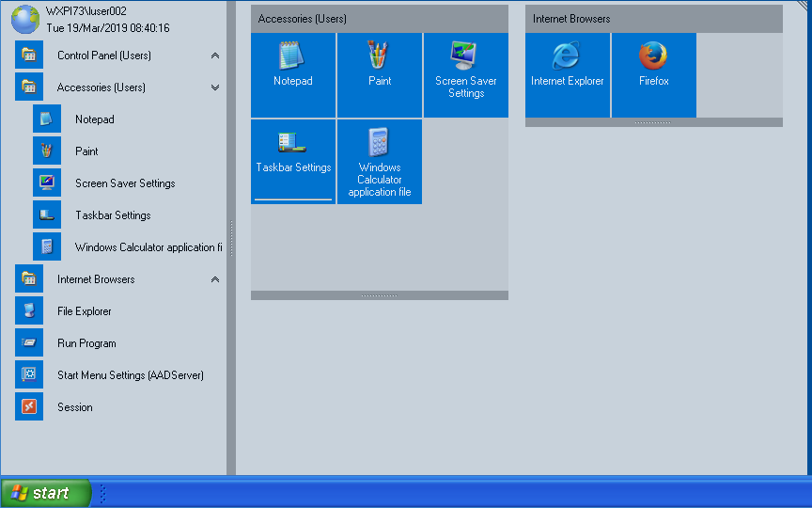Click the resize grip below Accessories panel
This screenshot has width=812, height=508.
coord(380,295)
